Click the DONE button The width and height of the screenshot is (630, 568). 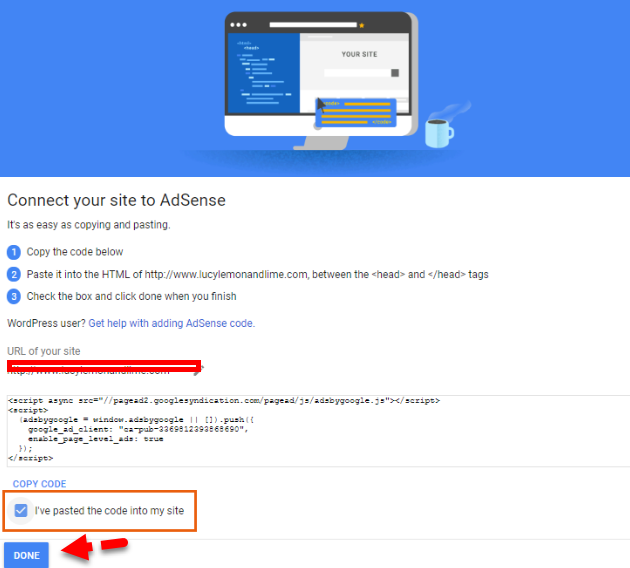click(x=26, y=555)
